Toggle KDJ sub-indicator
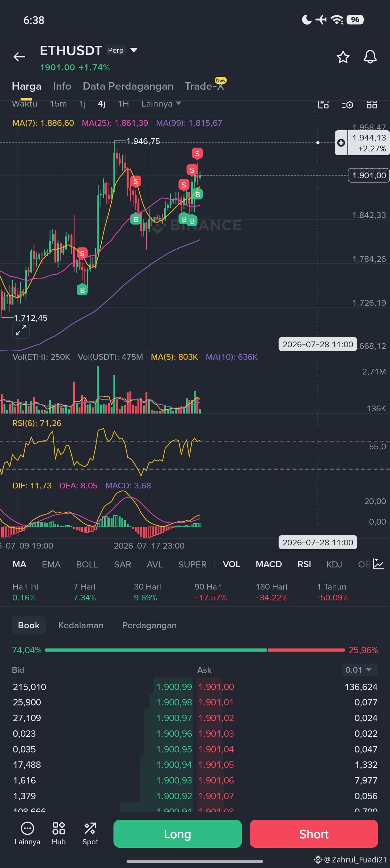This screenshot has width=390, height=868. pyautogui.click(x=334, y=564)
